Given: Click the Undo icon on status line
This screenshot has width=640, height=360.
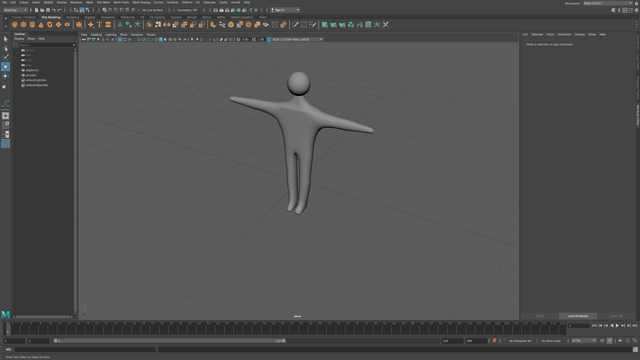Looking at the screenshot, I should click(53, 10).
